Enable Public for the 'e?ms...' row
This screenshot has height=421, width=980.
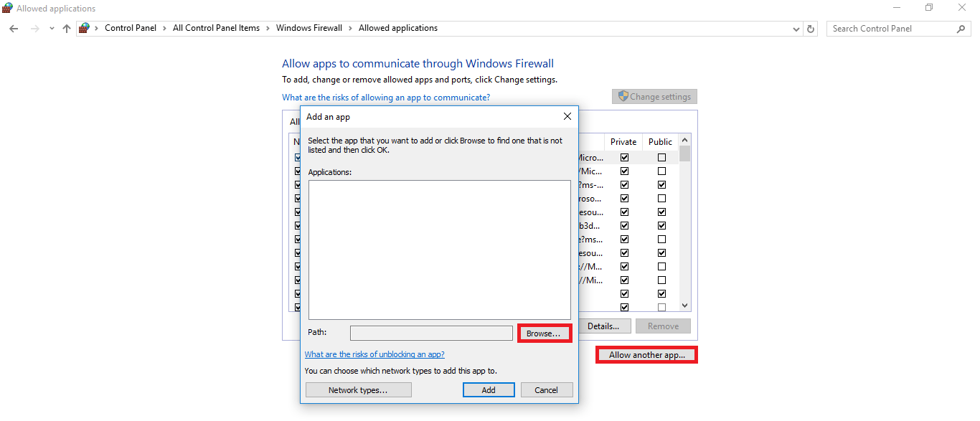coord(661,240)
